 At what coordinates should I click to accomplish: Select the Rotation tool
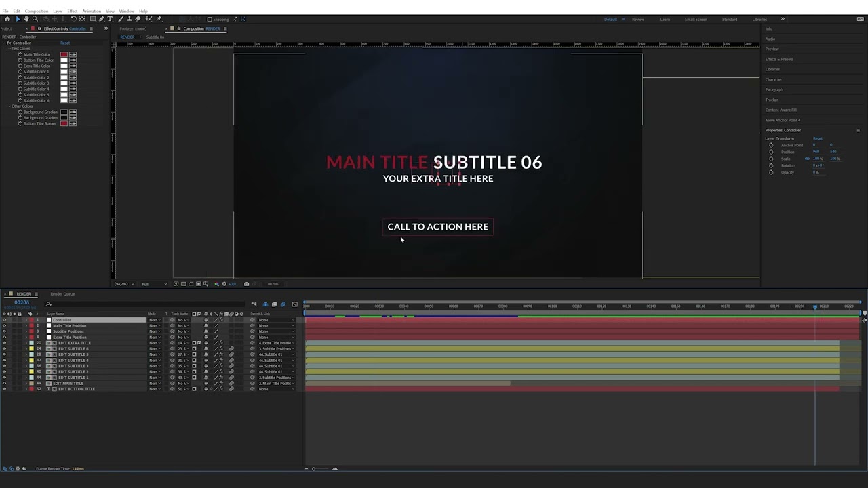click(x=73, y=19)
